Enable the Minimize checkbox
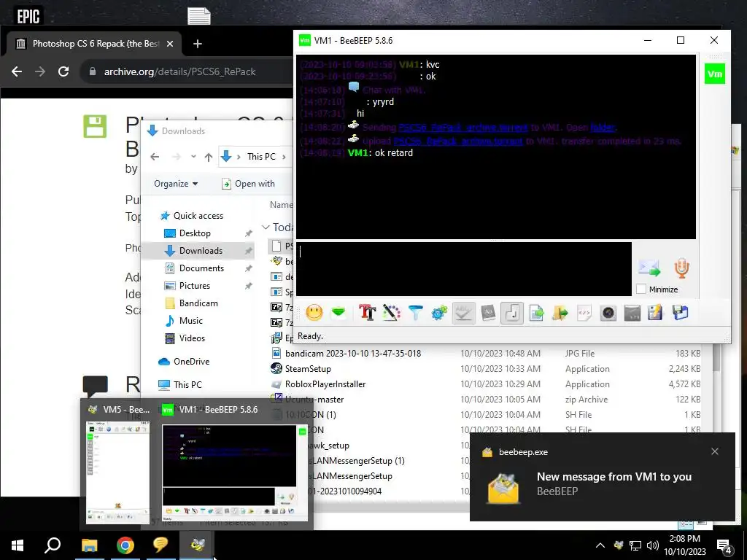This screenshot has width=747, height=560. click(641, 289)
